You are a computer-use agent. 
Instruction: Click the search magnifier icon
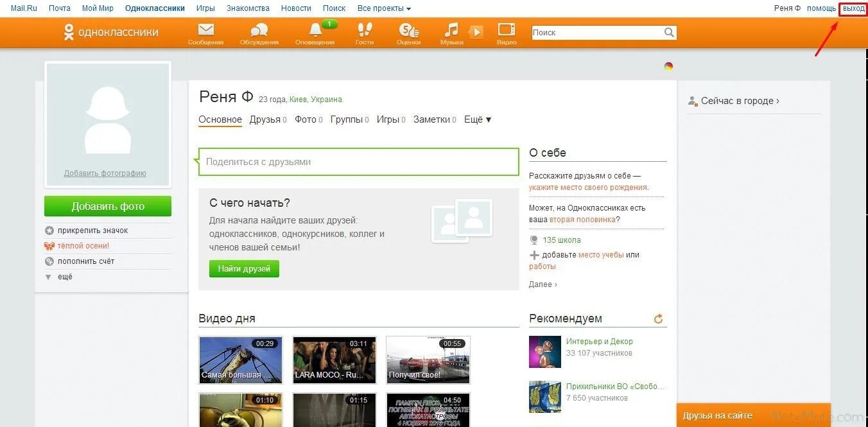(669, 32)
